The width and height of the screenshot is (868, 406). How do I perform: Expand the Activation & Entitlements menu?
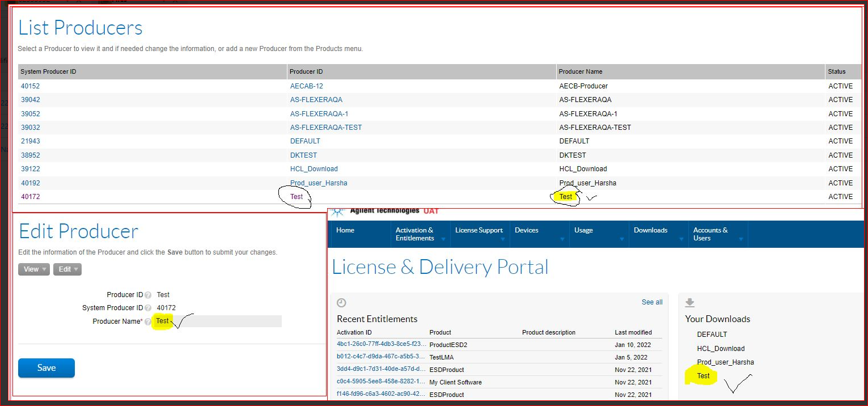coord(420,234)
